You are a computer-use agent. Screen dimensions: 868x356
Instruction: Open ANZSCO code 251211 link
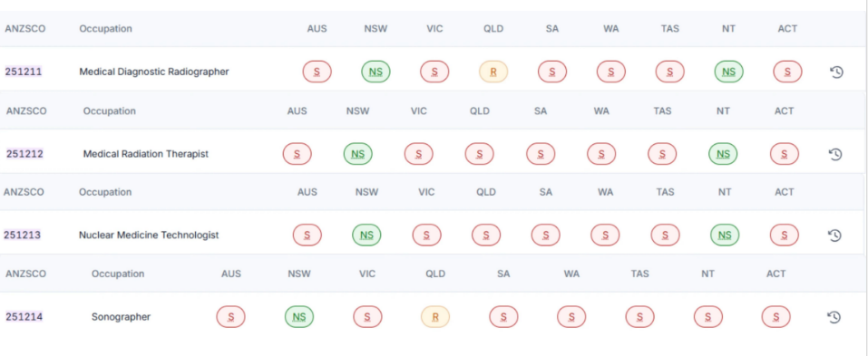tap(24, 72)
